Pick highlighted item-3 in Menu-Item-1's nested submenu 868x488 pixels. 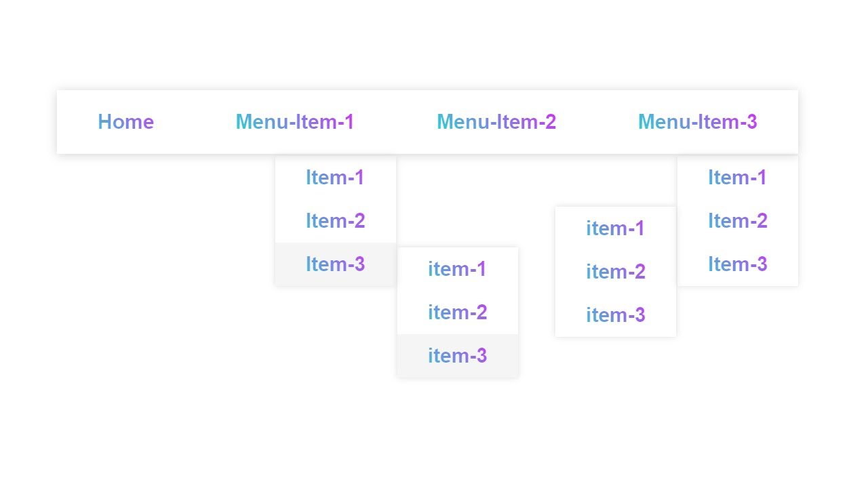pyautogui.click(x=457, y=356)
